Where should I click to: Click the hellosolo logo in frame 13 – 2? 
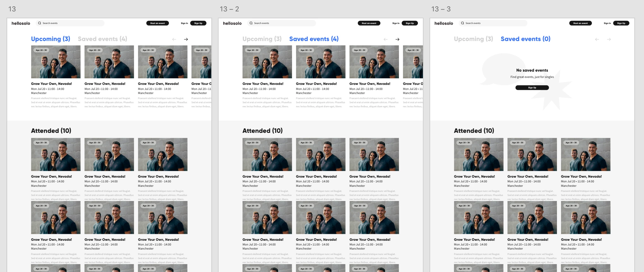coord(232,23)
